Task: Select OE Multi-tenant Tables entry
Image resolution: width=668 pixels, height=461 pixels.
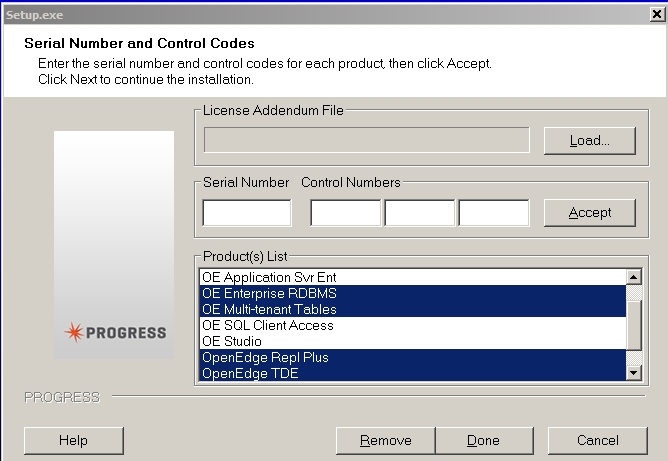Action: 413,309
